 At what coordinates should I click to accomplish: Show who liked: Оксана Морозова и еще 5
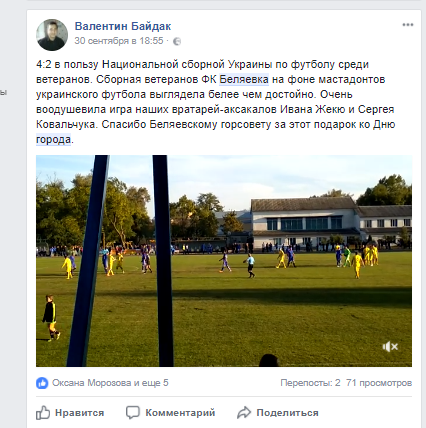click(110, 383)
